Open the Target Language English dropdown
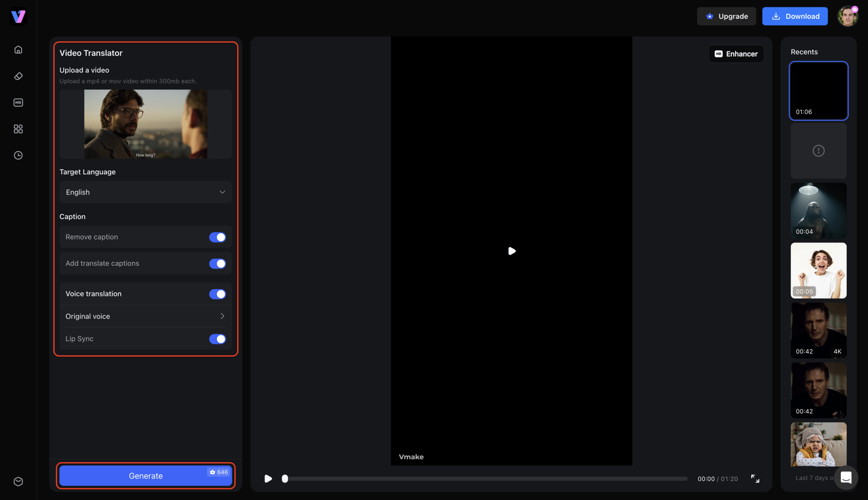Image resolution: width=868 pixels, height=500 pixels. coord(146,192)
